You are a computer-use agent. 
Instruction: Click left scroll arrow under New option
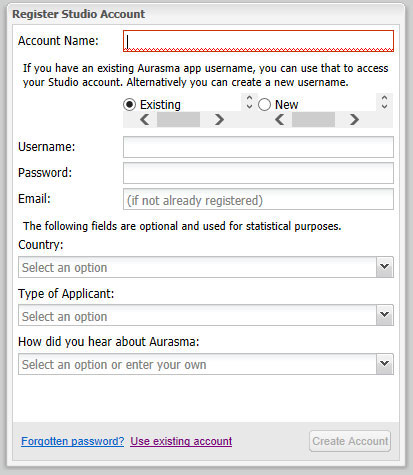coord(280,119)
